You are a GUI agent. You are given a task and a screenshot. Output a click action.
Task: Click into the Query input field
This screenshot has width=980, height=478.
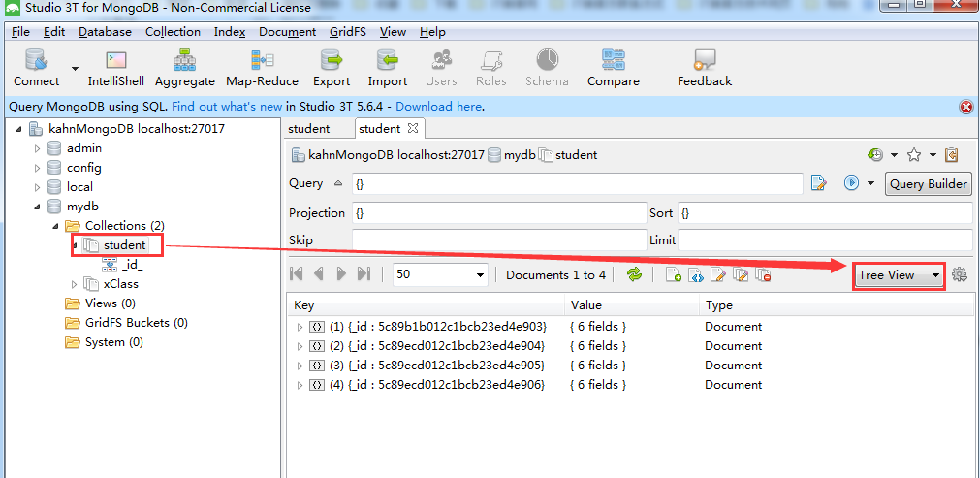577,184
